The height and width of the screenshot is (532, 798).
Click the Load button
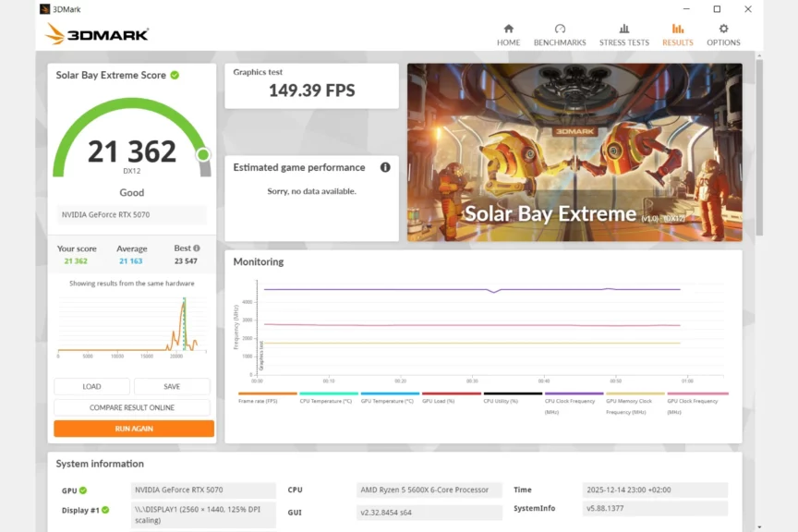click(x=91, y=386)
